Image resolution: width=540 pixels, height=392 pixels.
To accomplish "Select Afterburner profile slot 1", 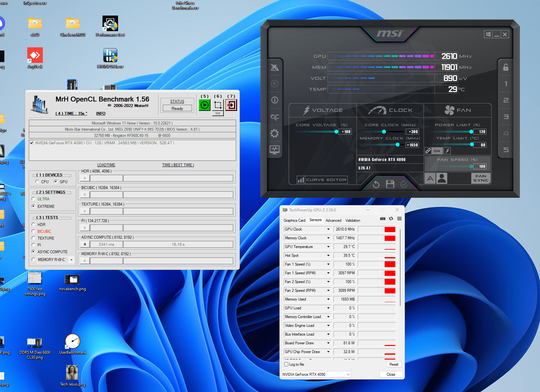I will (506, 84).
